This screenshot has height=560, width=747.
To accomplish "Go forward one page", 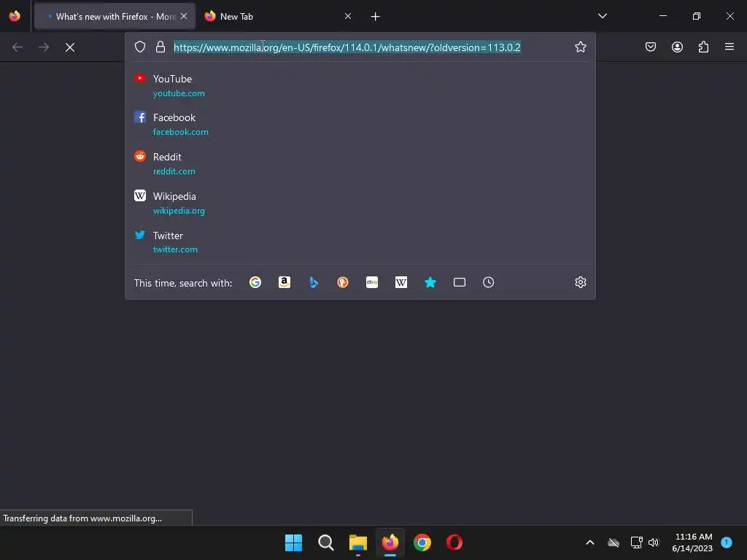I will point(44,47).
